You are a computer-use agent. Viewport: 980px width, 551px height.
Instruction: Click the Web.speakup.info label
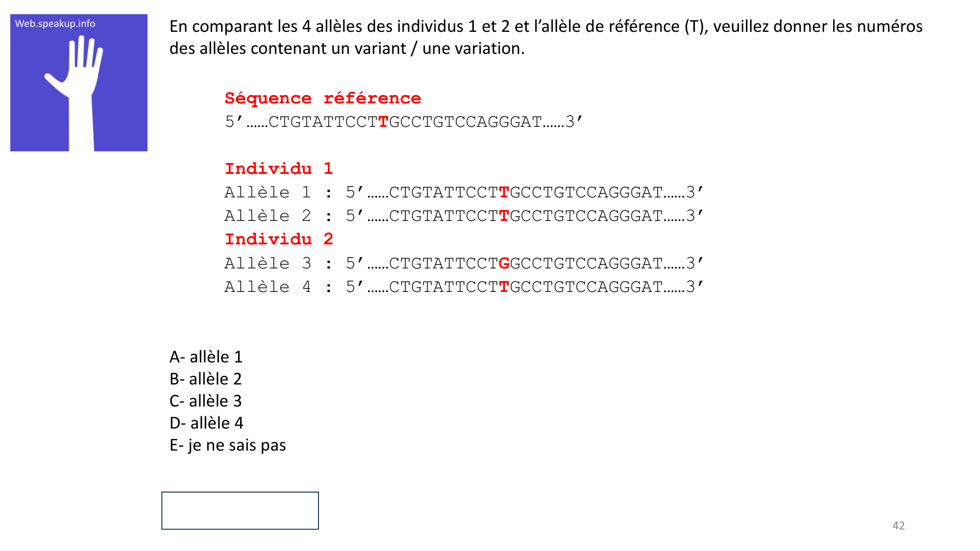55,24
